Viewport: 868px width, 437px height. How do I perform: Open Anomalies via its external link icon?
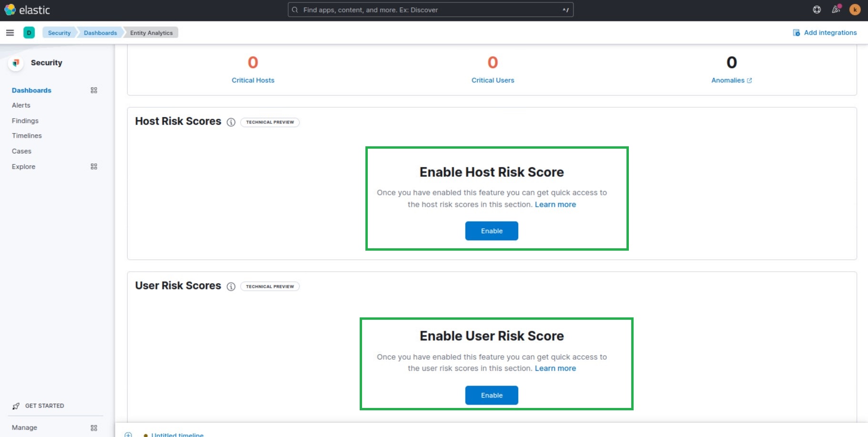click(750, 80)
